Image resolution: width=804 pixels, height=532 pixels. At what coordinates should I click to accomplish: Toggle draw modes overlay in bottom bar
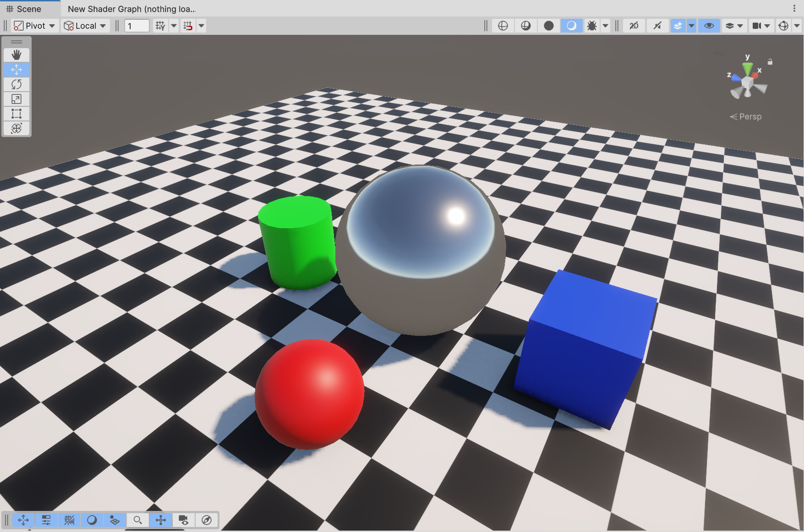pos(92,520)
